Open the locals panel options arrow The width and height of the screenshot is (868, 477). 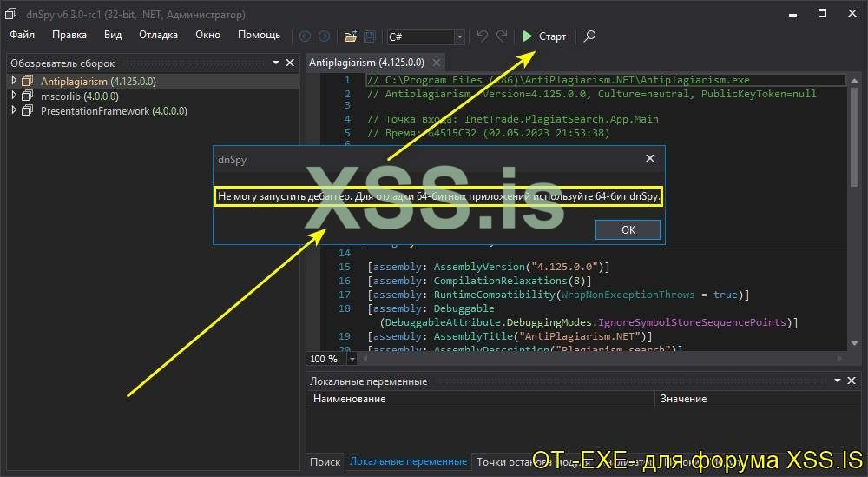(838, 381)
